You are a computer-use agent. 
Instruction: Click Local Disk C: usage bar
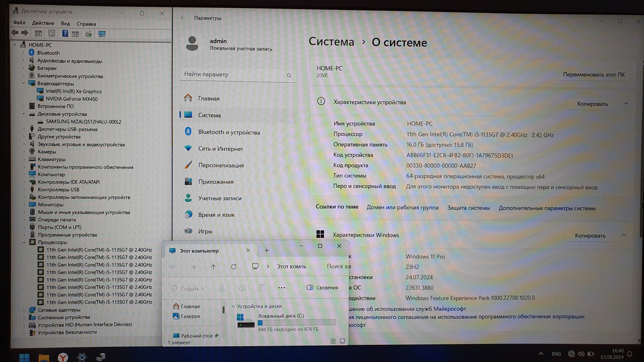pyautogui.click(x=296, y=322)
